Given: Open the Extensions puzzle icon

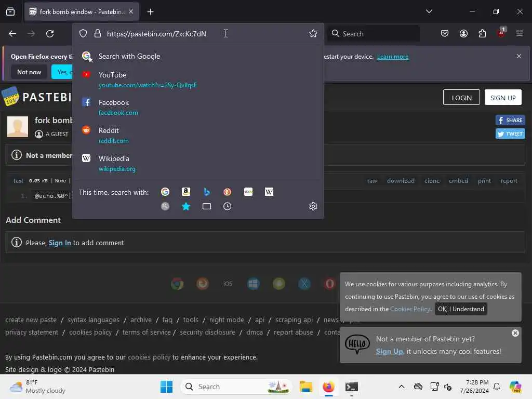Looking at the screenshot, I should tap(482, 33).
